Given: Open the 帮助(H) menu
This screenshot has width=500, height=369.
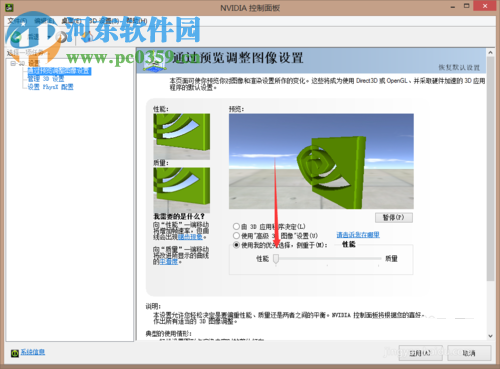Looking at the screenshot, I should 137,21.
